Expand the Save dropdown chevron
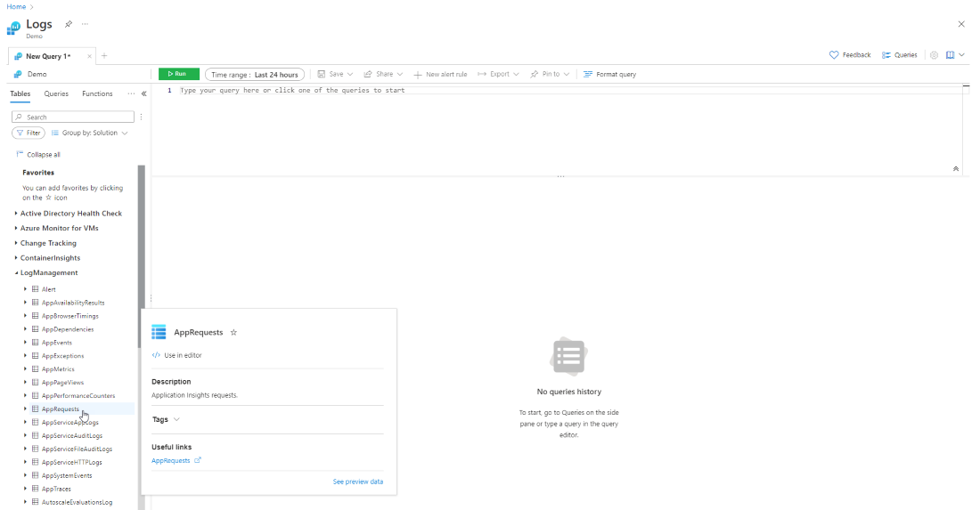The image size is (980, 510). (x=350, y=74)
